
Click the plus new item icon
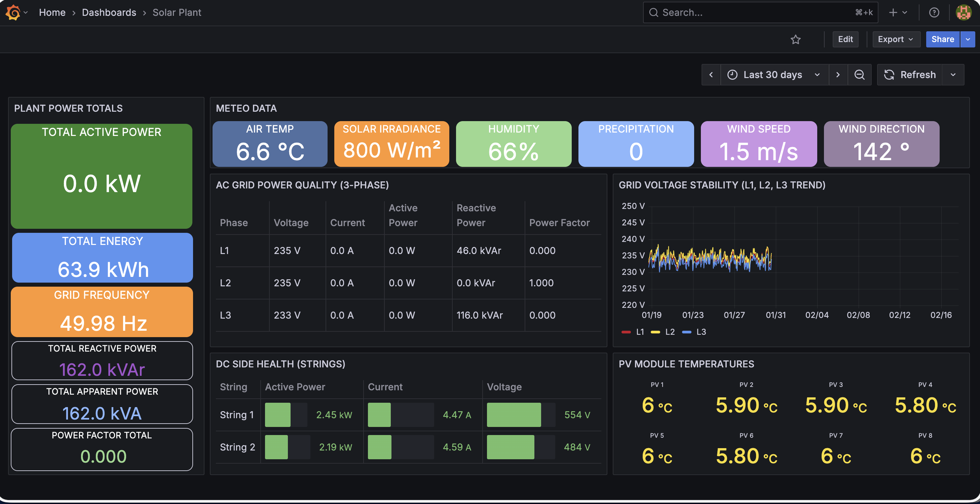click(x=893, y=12)
